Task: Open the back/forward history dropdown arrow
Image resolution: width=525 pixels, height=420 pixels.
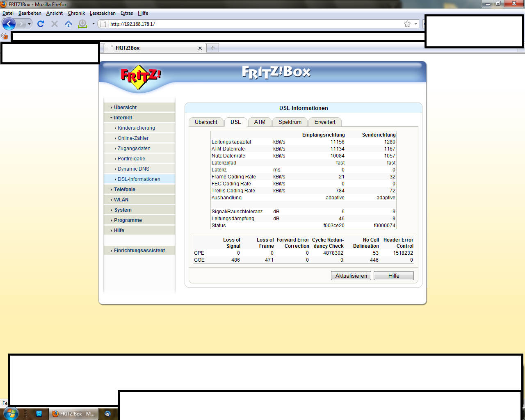Action: (x=29, y=24)
